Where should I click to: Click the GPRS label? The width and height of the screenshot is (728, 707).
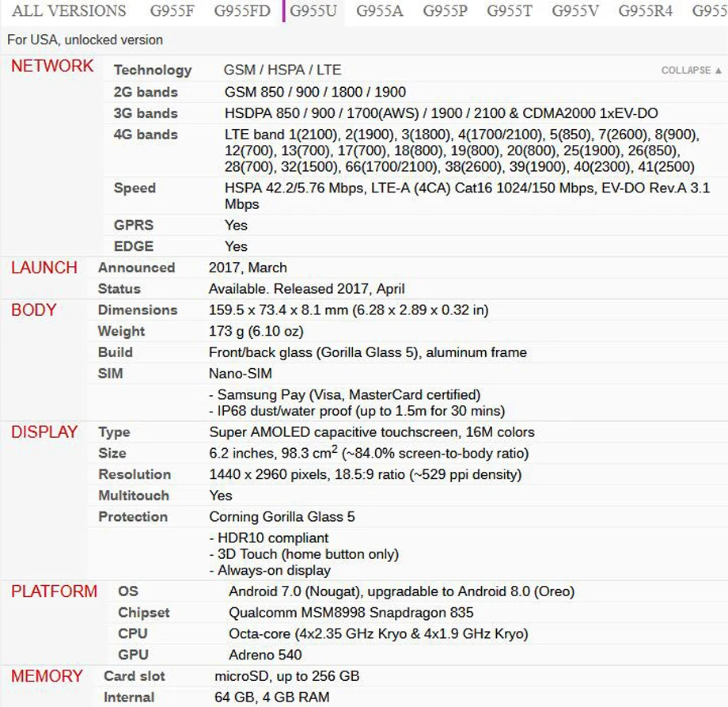click(x=133, y=226)
